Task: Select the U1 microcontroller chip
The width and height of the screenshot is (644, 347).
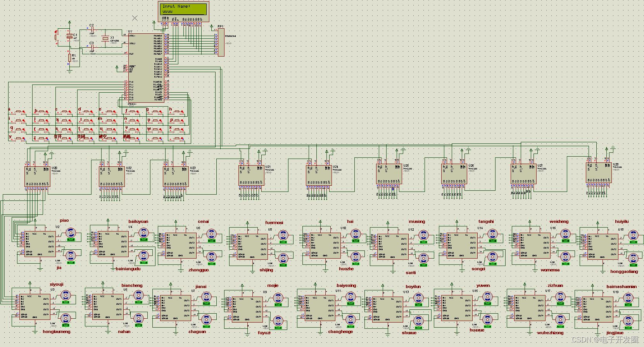Action: (147, 68)
